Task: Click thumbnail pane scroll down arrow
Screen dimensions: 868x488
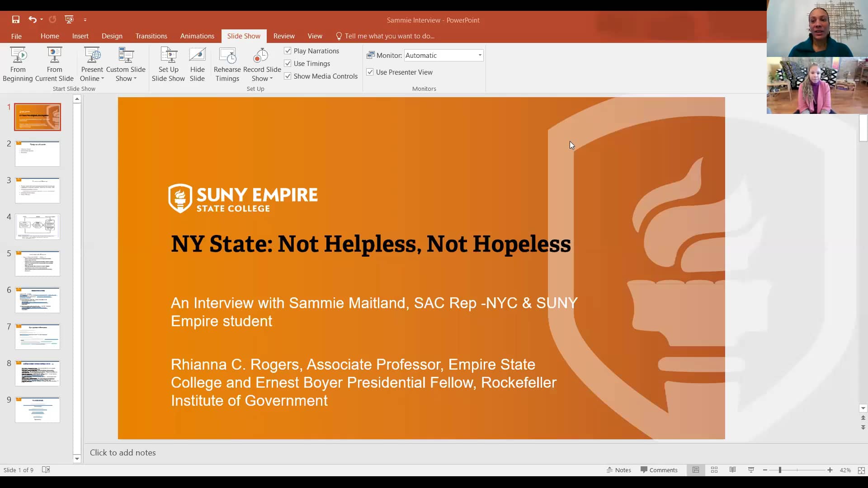Action: point(77,459)
